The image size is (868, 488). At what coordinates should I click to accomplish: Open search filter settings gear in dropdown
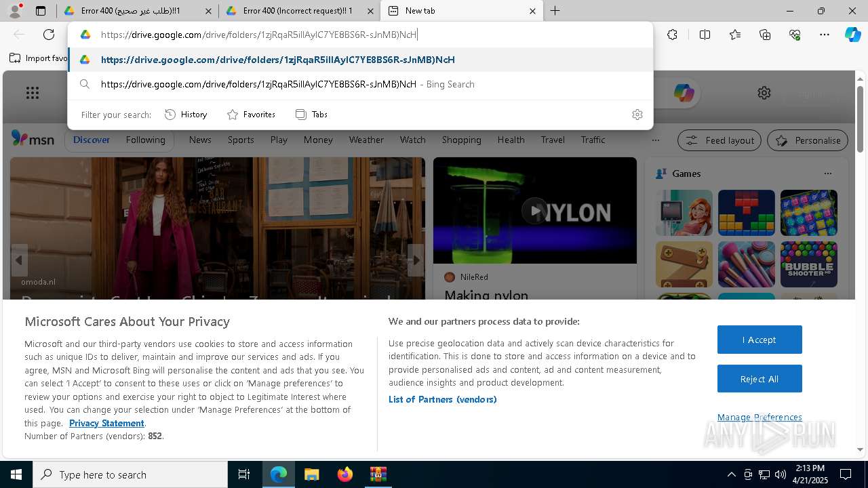click(x=637, y=115)
